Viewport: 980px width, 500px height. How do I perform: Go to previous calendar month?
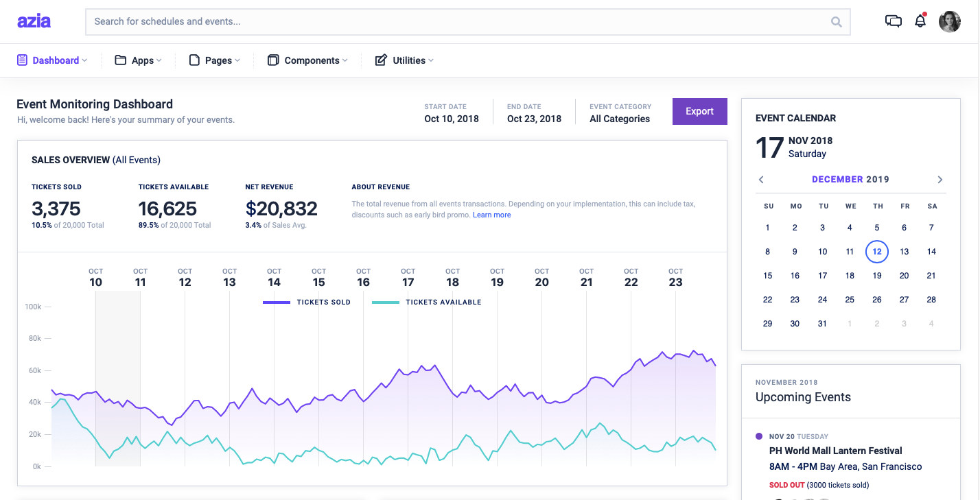761,180
